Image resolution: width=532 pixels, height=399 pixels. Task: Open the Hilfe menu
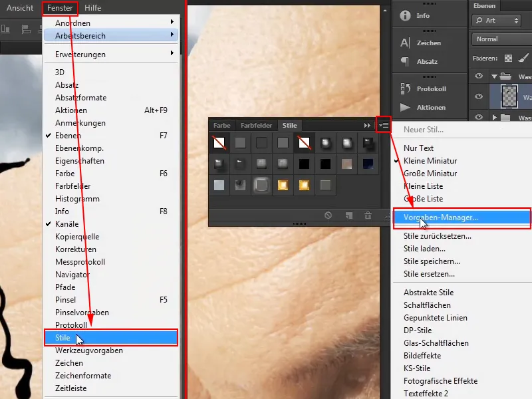[92, 8]
